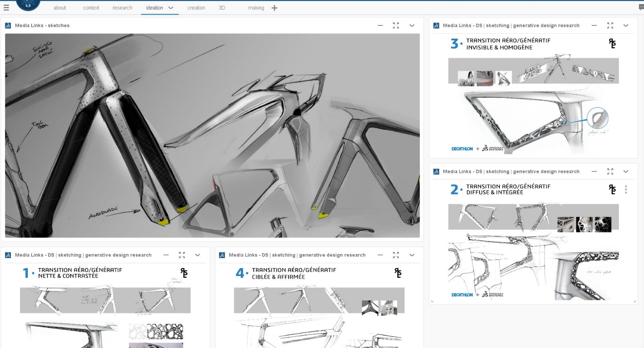Maximize the Media Links sketches widget
The height and width of the screenshot is (348, 644).
pyautogui.click(x=396, y=25)
